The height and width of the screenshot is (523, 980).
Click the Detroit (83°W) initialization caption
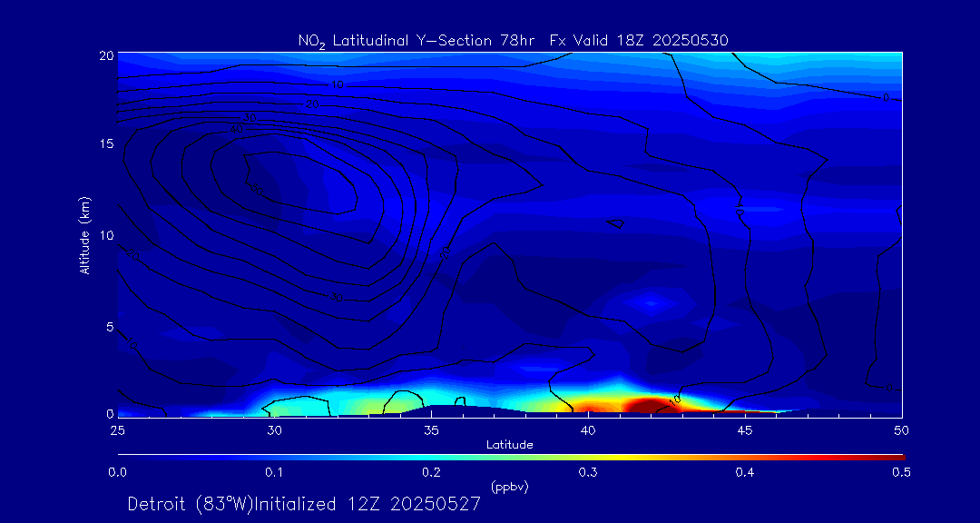(x=304, y=504)
